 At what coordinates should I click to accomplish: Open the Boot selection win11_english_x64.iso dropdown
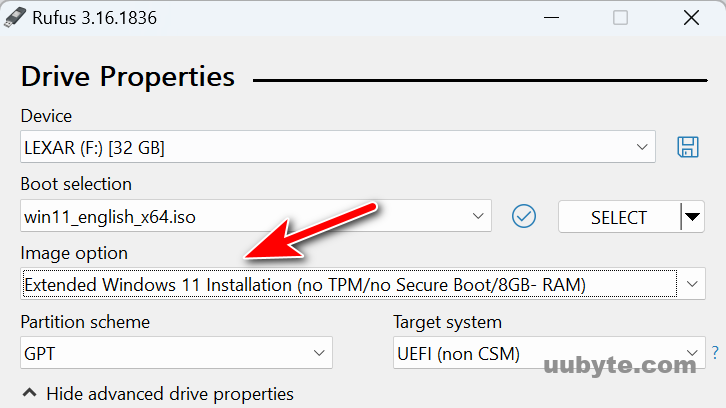[256, 216]
